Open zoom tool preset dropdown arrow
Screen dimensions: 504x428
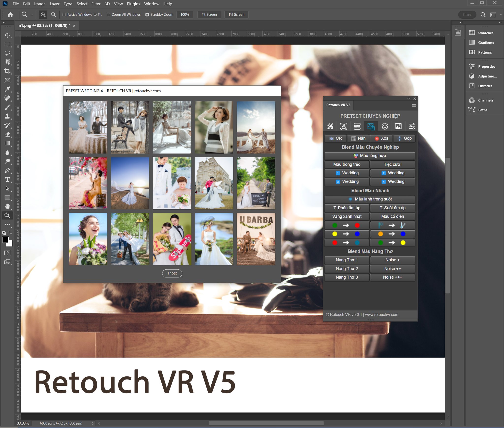(x=32, y=15)
